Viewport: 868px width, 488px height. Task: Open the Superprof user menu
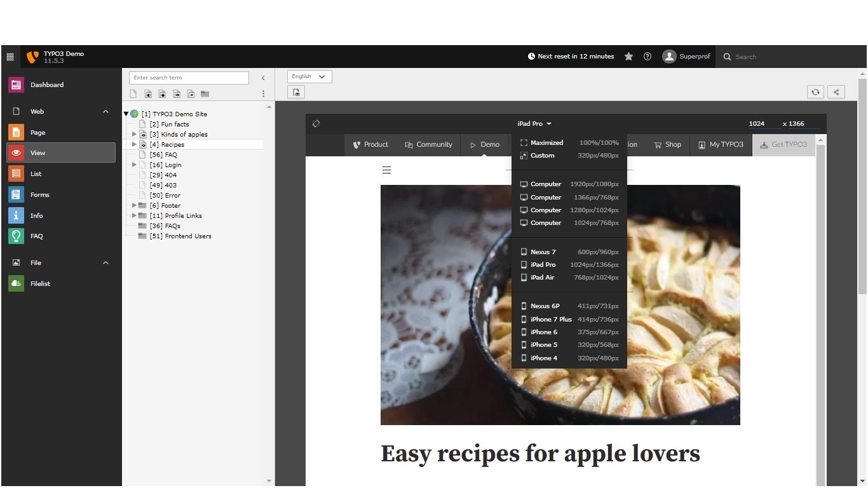[x=686, y=56]
